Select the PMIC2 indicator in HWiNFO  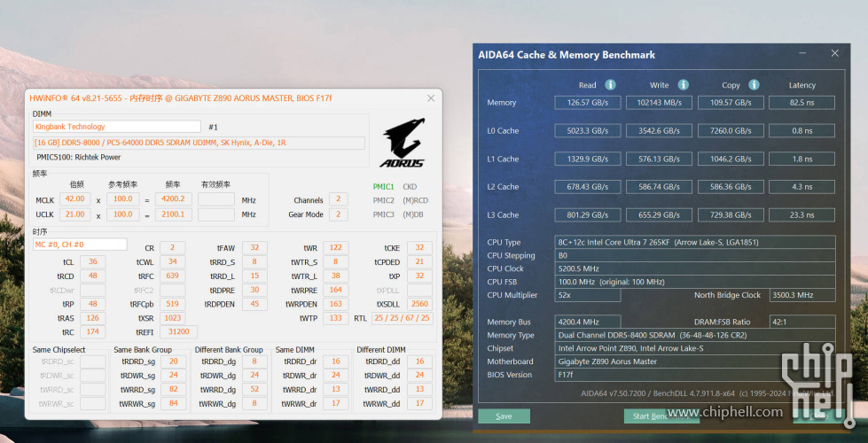point(383,200)
